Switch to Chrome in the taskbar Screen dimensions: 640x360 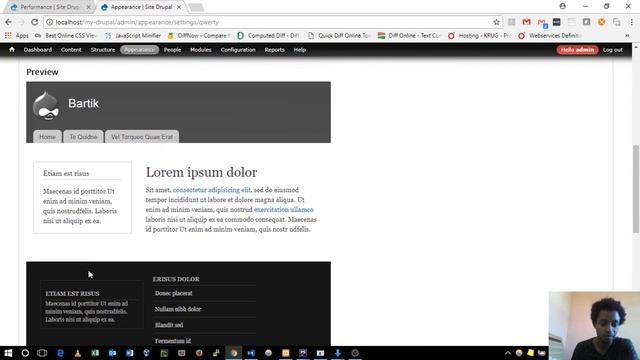tap(234, 353)
